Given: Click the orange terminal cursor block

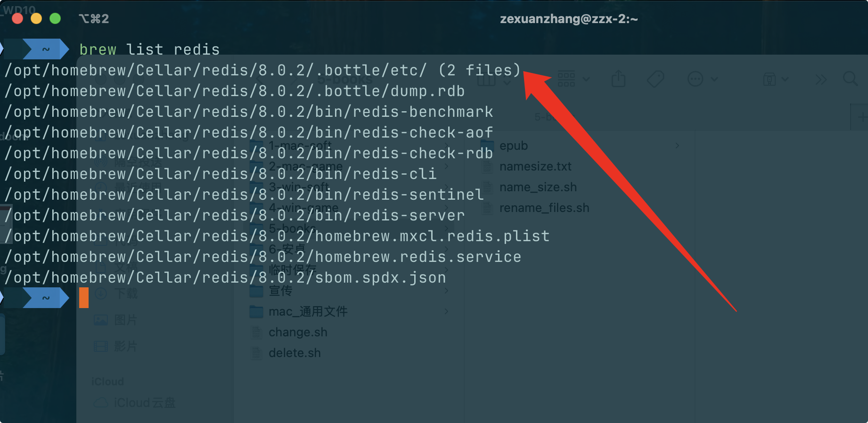Looking at the screenshot, I should click(x=84, y=298).
